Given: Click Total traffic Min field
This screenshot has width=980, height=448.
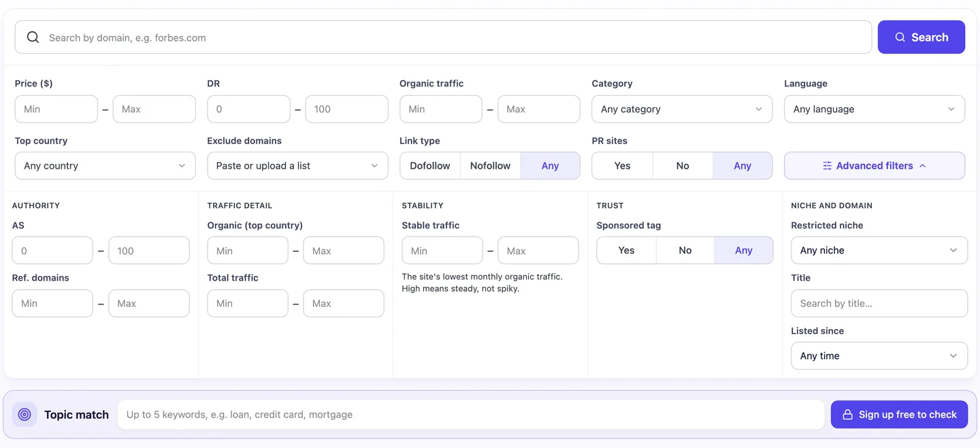Looking at the screenshot, I should click(248, 303).
